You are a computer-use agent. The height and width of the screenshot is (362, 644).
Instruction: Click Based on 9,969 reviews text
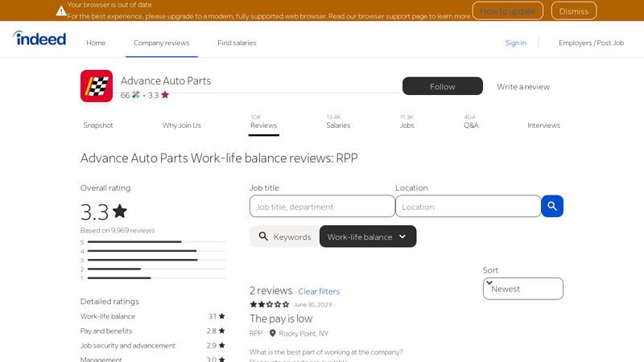click(x=118, y=230)
